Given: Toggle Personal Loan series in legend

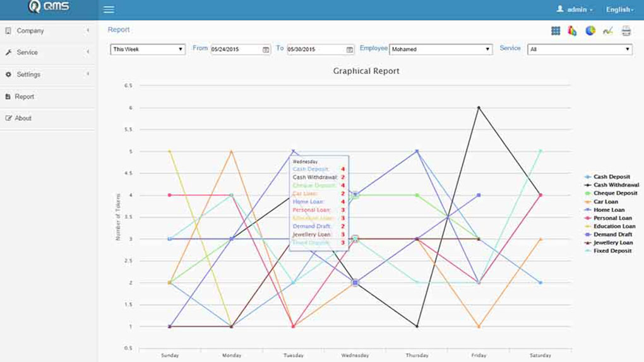Looking at the screenshot, I should pyautogui.click(x=608, y=218).
